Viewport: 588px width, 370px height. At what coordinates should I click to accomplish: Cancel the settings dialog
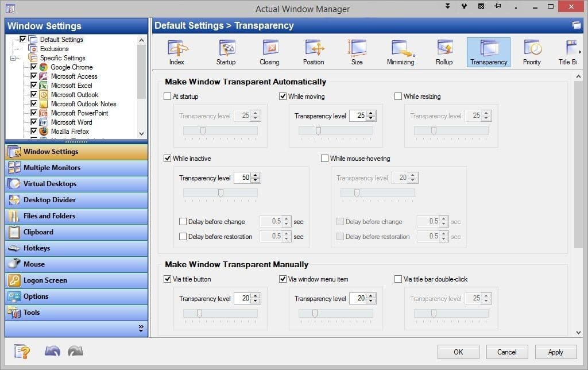point(506,352)
